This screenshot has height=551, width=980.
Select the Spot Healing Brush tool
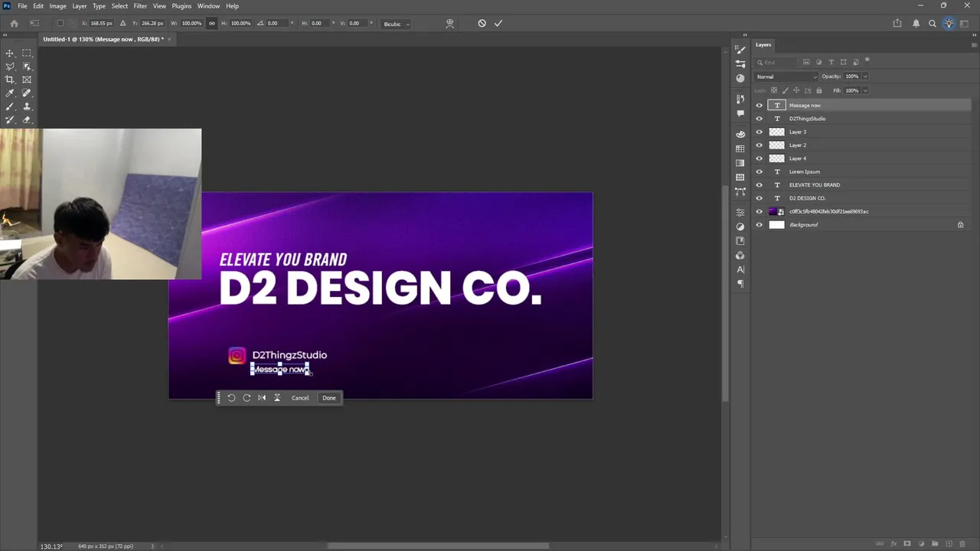[27, 93]
